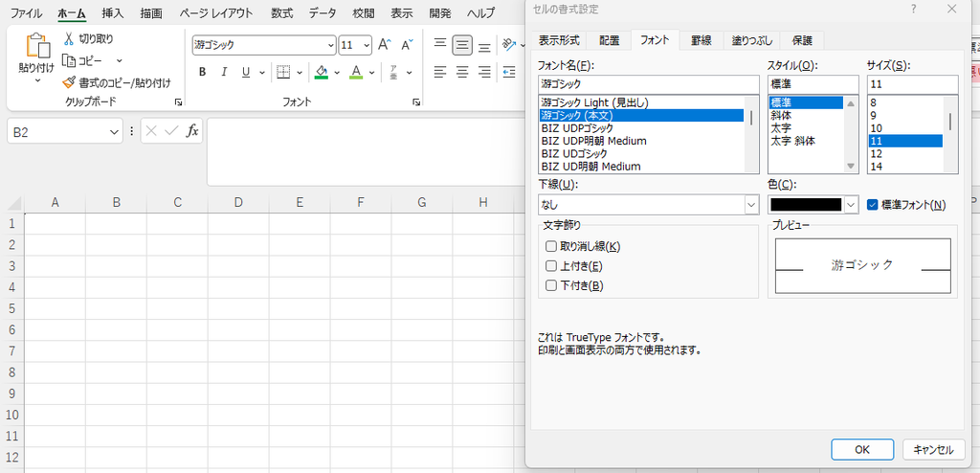Switch to the 塗りつぶし tab

pos(752,40)
